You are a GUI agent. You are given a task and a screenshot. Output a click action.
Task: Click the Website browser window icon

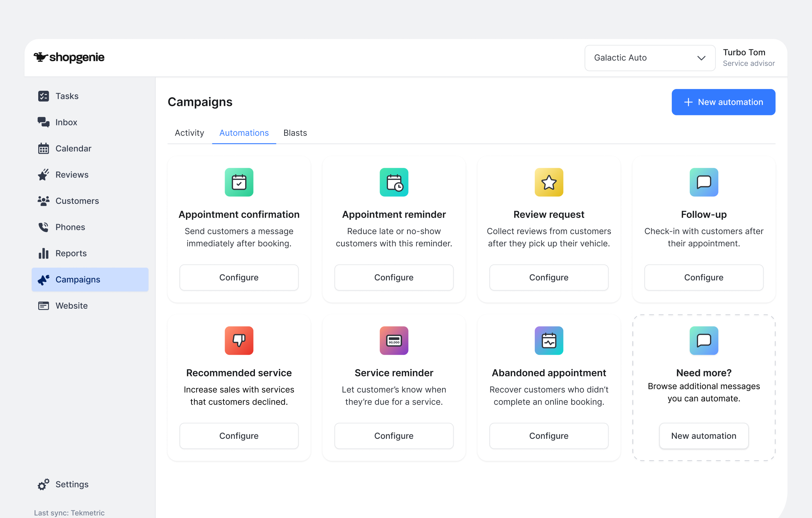click(43, 306)
